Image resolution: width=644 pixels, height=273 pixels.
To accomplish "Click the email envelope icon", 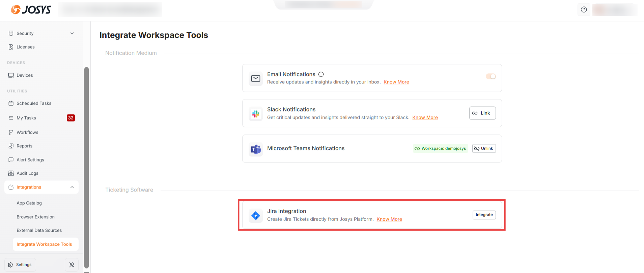I will point(256,78).
